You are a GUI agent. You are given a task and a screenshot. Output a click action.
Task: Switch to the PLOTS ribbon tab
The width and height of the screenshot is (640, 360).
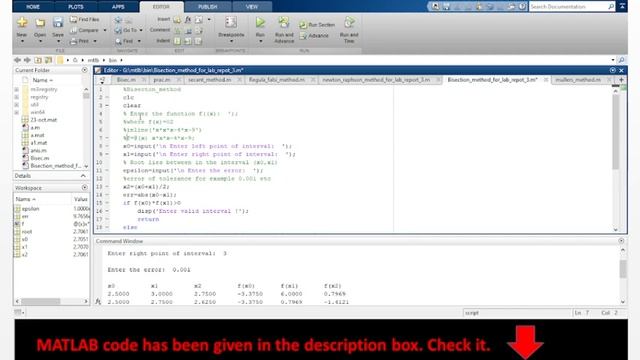coord(76,7)
